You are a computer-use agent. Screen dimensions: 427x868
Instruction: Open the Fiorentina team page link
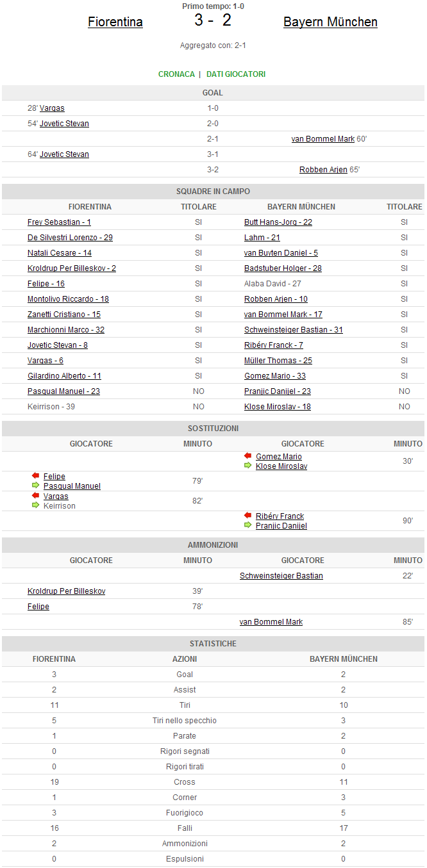pos(115,22)
